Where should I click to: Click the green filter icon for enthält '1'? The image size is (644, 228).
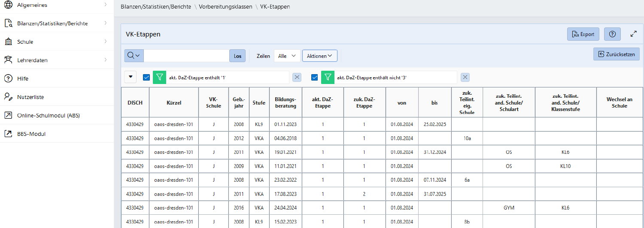pos(159,77)
